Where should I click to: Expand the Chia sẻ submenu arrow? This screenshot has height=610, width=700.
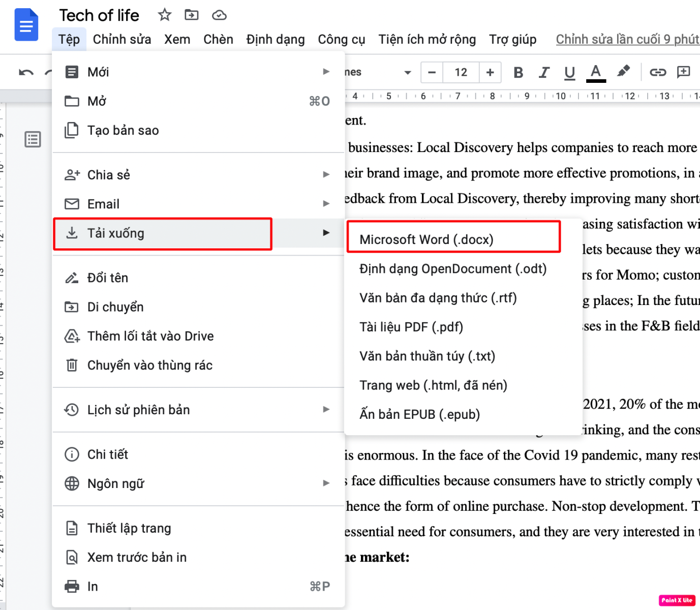[326, 174]
